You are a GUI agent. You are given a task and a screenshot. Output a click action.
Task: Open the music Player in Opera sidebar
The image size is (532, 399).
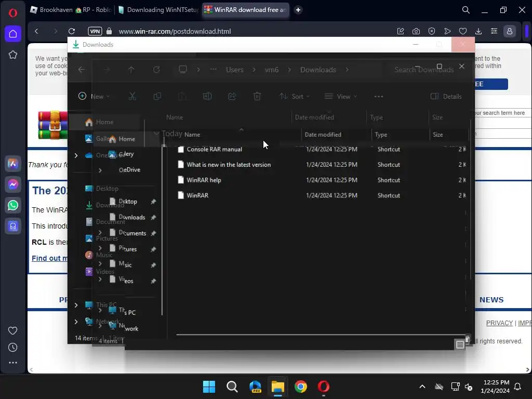[x=13, y=227]
